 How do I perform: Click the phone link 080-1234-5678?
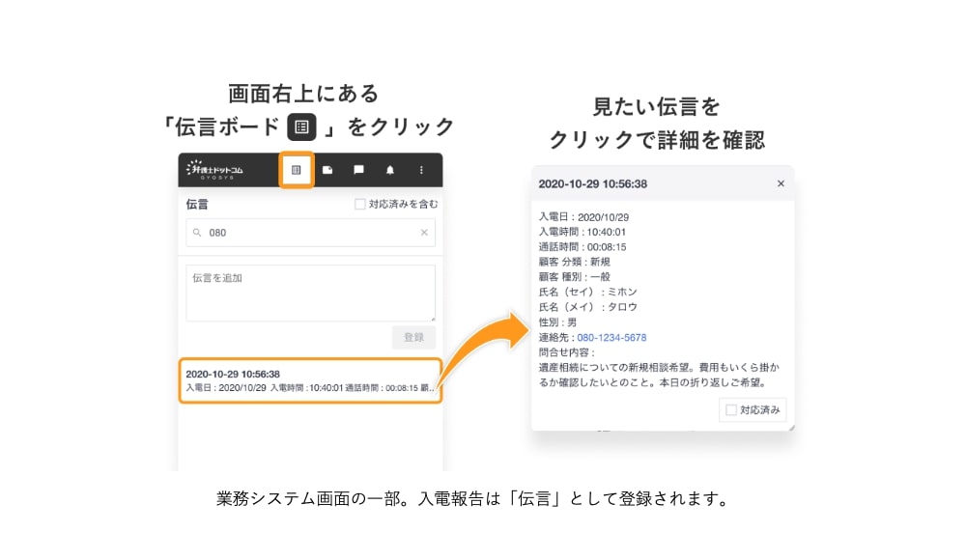(611, 338)
